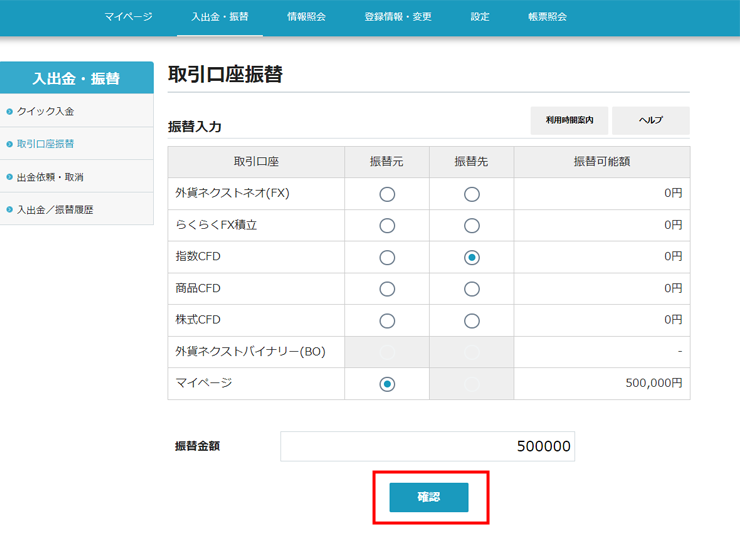This screenshot has height=543, width=740.
Task: Select らくらくFX積立 as 振替元
Action: [387, 226]
